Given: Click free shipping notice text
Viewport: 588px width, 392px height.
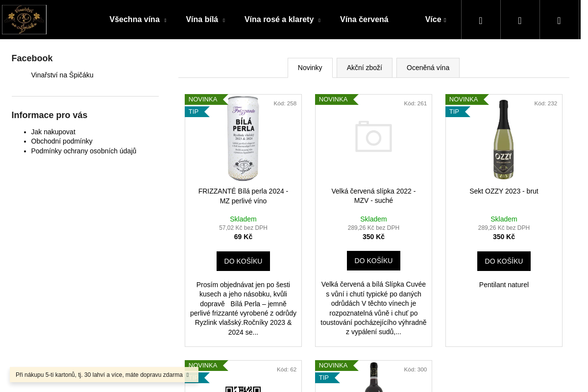Looking at the screenshot, I should coord(99,375).
